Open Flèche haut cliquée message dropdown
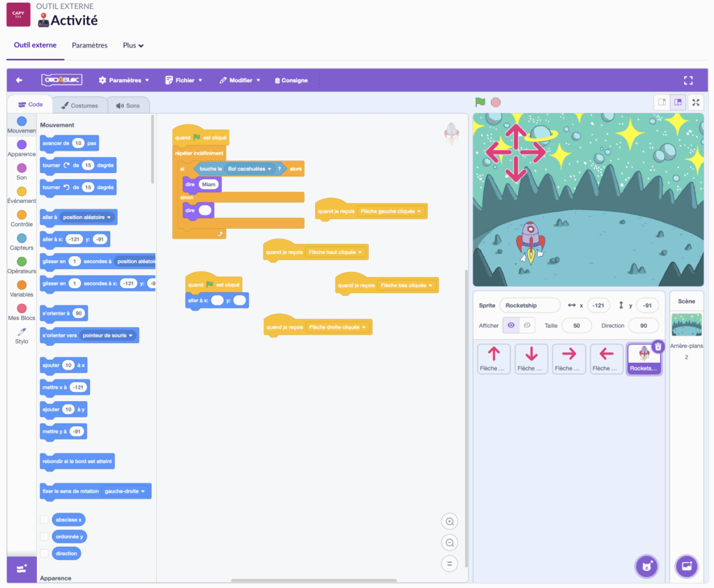The image size is (714, 588). click(335, 252)
